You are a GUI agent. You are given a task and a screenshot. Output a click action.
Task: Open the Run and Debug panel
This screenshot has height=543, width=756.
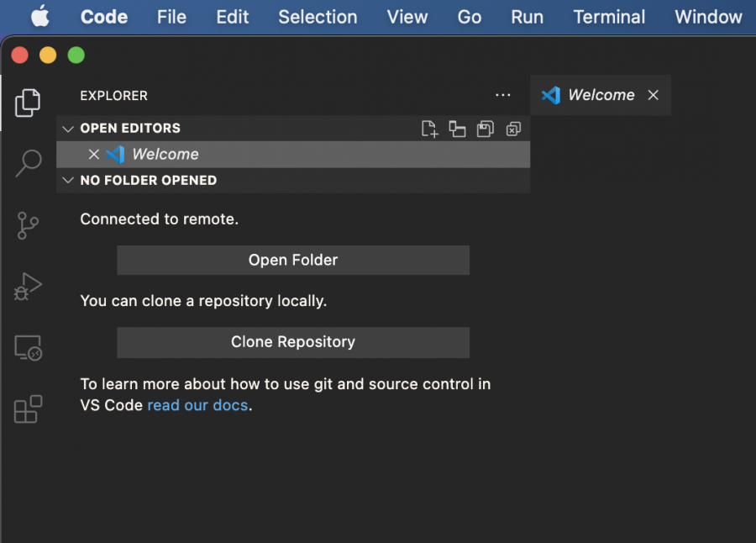[x=28, y=286]
